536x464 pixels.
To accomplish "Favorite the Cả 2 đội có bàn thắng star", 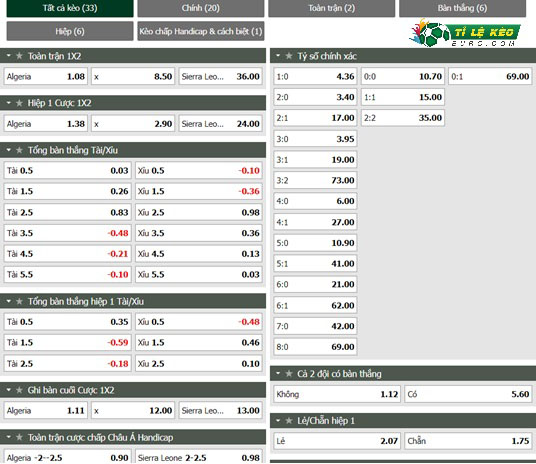I will point(289,374).
